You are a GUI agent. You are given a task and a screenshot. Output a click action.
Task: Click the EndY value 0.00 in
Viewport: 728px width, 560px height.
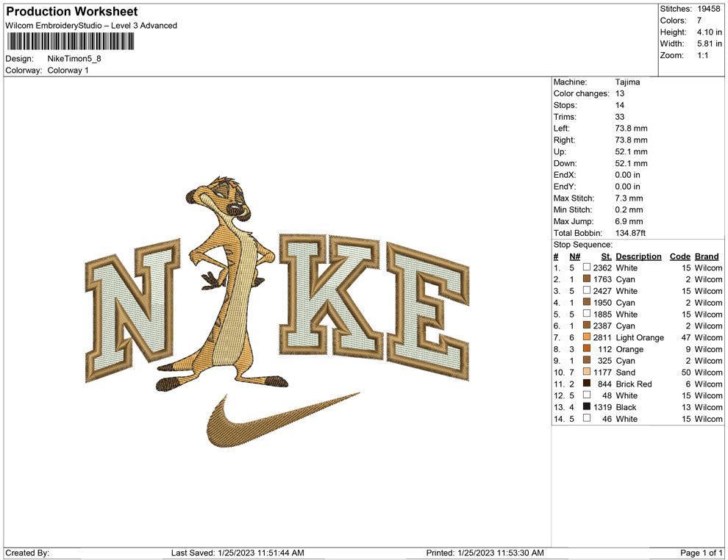point(627,187)
